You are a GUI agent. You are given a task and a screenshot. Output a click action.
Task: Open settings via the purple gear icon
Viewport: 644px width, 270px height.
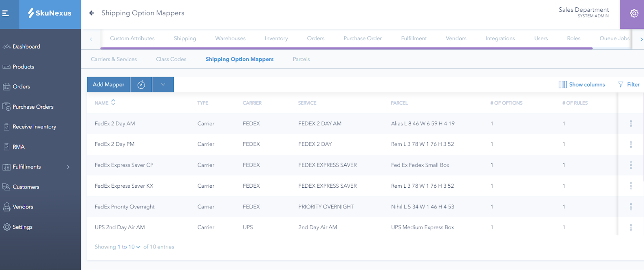[634, 13]
